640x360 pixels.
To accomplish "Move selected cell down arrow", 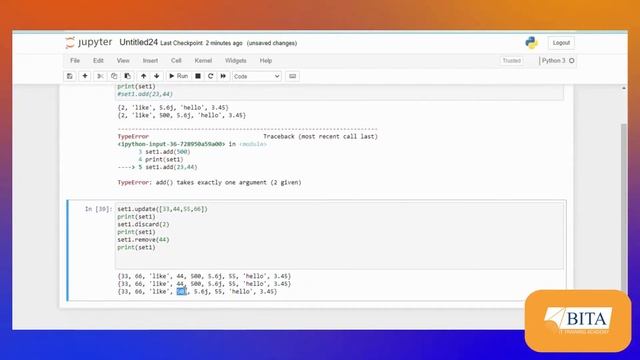I will point(157,76).
